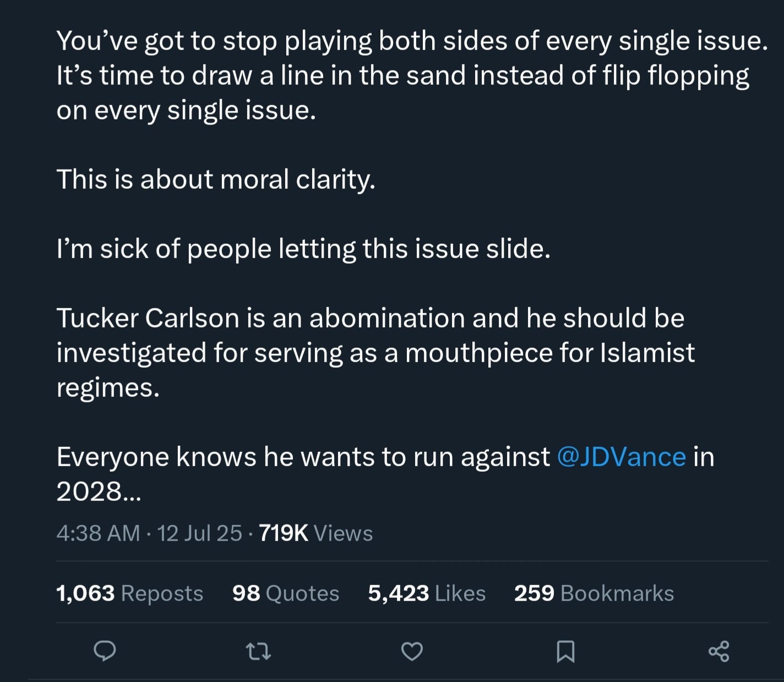This screenshot has height=682, width=784.
Task: Like the post with heart icon
Action: (412, 652)
